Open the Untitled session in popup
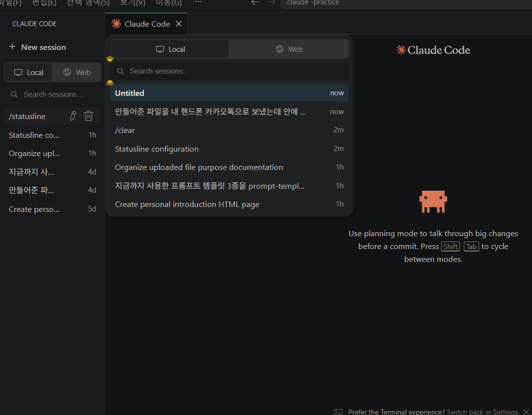Viewport: 532px width, 415px height. click(x=229, y=93)
